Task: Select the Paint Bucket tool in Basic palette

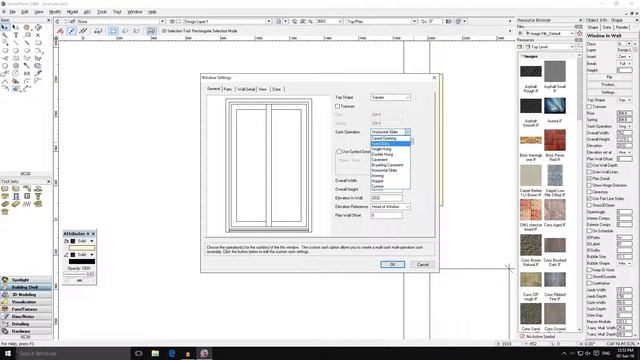Action: coord(16,81)
